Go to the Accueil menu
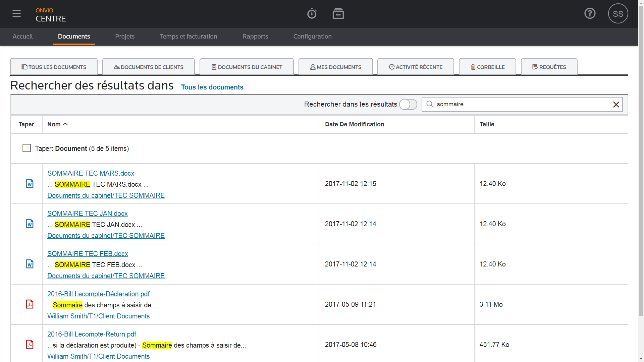 [x=22, y=37]
